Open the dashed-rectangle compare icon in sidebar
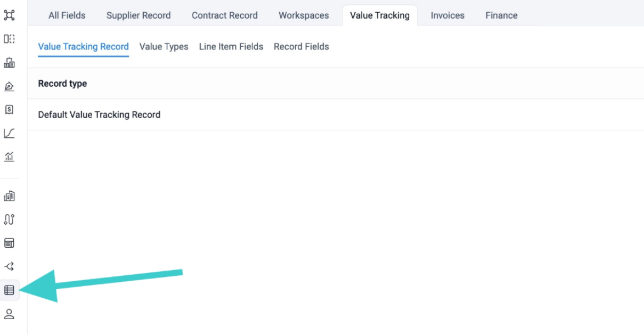 pyautogui.click(x=9, y=39)
